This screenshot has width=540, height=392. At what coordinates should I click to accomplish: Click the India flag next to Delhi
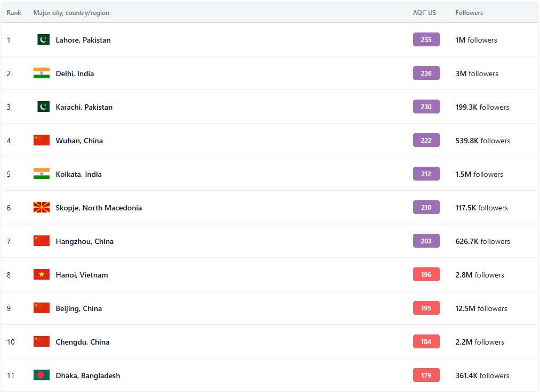click(x=41, y=73)
